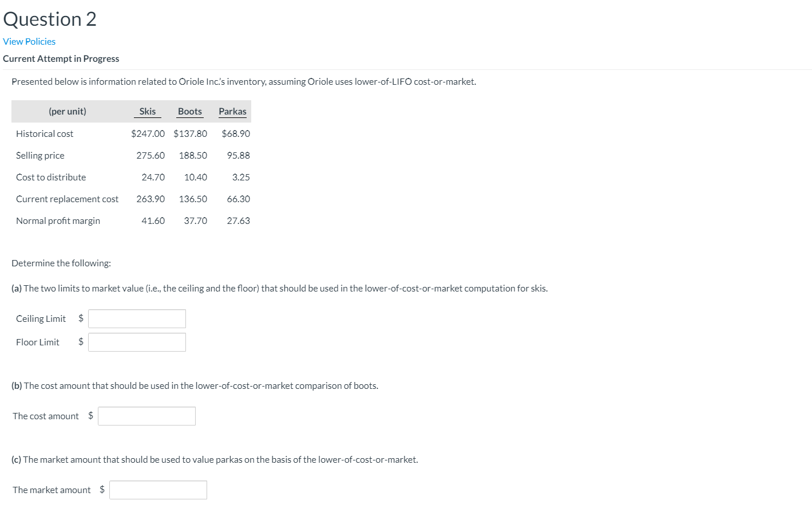Click inside the Floor Limit input field

point(137,342)
